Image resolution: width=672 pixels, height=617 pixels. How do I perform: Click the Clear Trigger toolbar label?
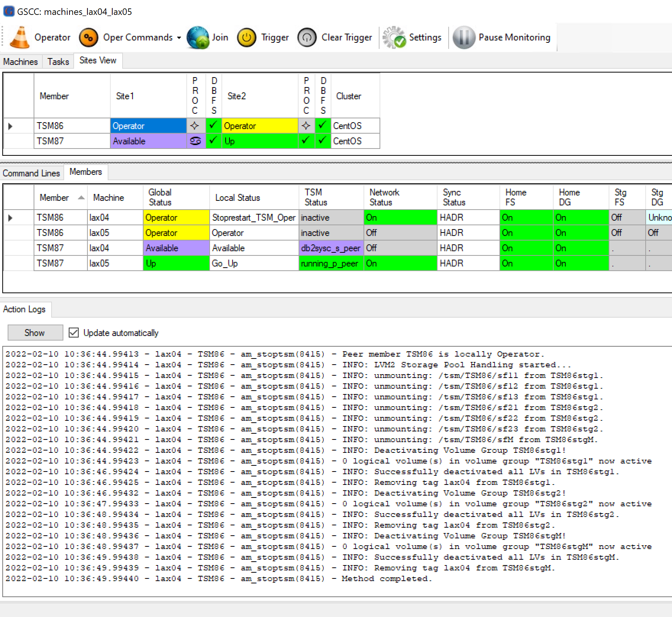click(x=347, y=37)
